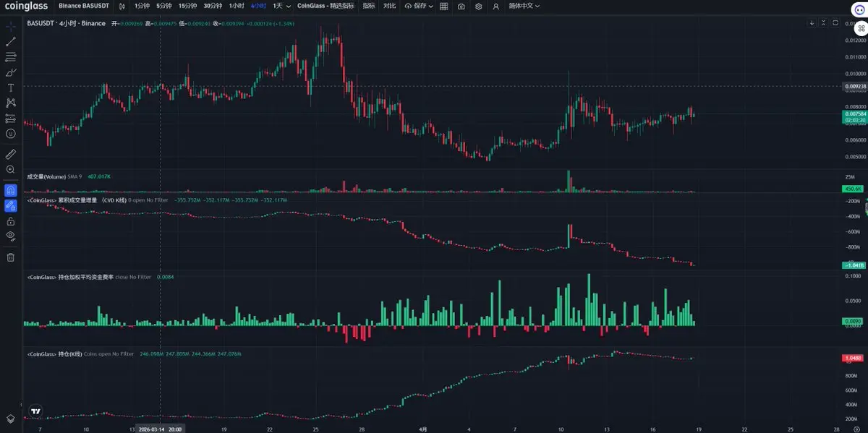Collapse the main chart pane
868x433 pixels.
point(823,23)
